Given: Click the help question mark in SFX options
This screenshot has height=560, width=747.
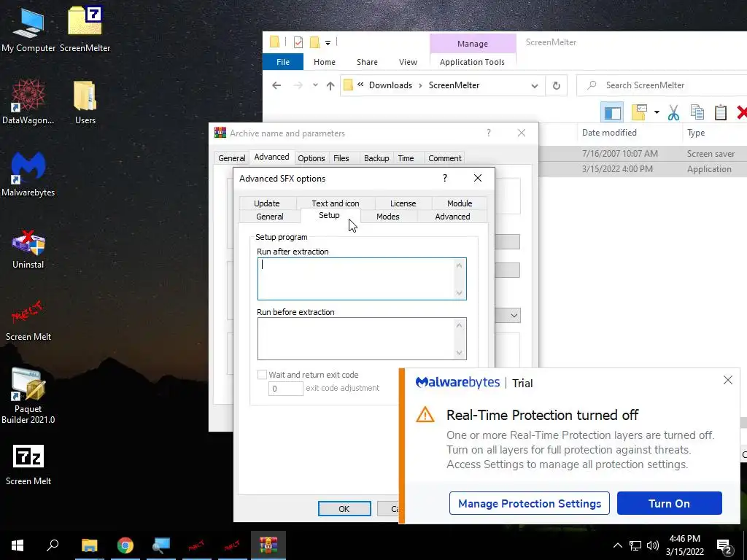Looking at the screenshot, I should coord(445,178).
